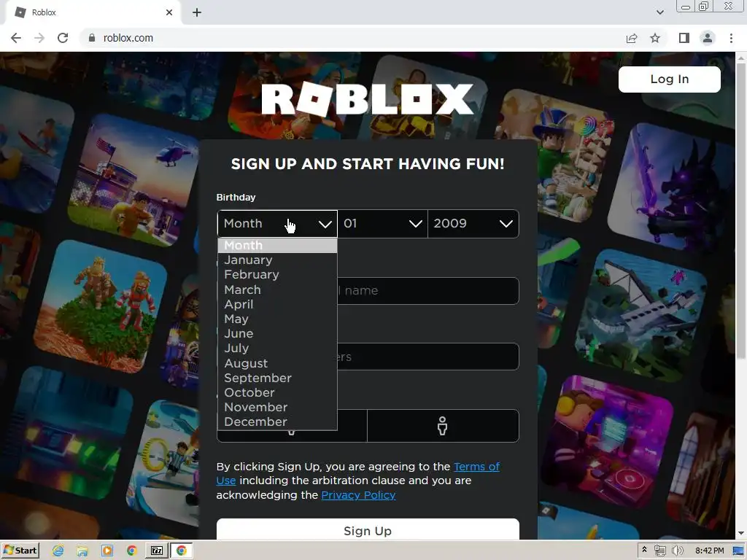Select August from the month list
This screenshot has height=560, width=747.
(277, 363)
